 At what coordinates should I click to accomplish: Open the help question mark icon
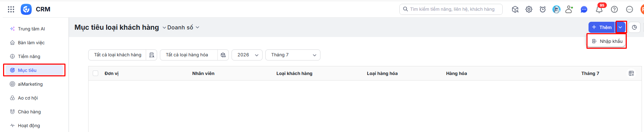click(x=614, y=9)
